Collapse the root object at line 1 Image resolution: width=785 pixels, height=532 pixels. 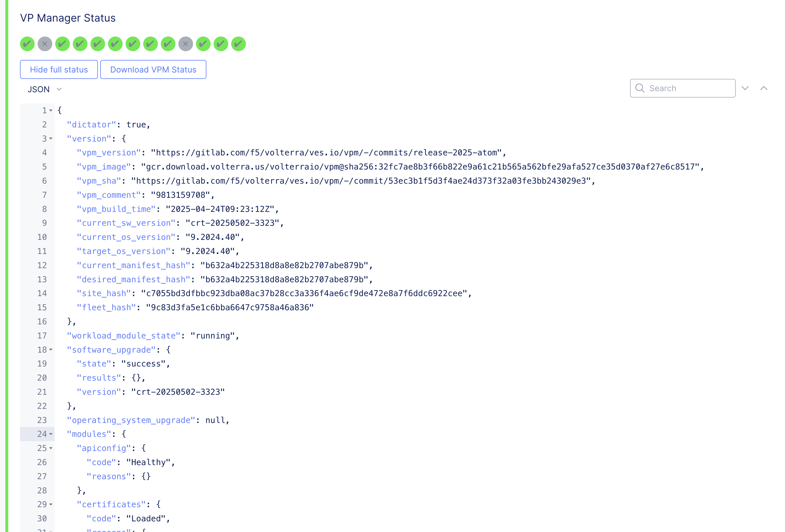coord(51,111)
